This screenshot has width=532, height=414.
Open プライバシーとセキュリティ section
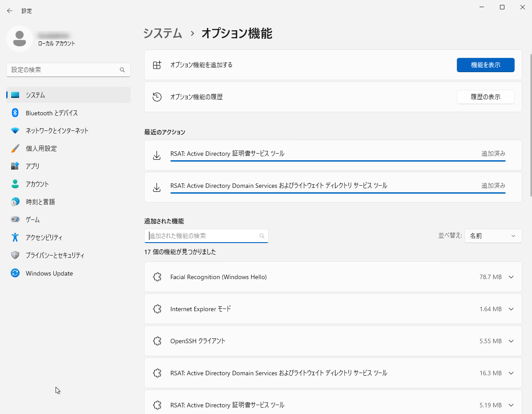68,255
